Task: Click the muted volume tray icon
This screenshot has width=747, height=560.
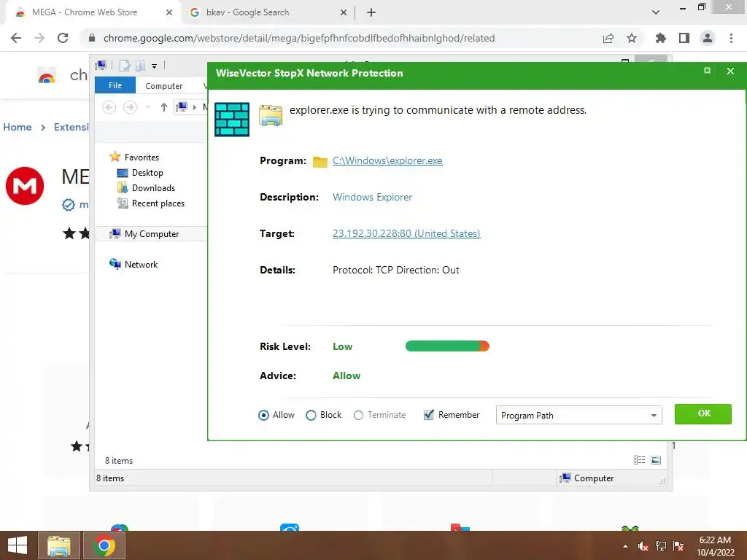Action: tap(643, 546)
